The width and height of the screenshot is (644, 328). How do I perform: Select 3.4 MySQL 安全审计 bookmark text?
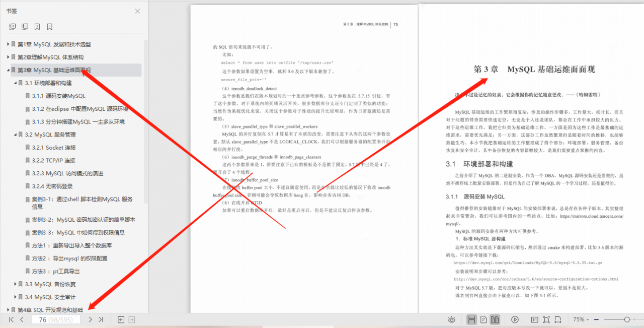pos(50,297)
